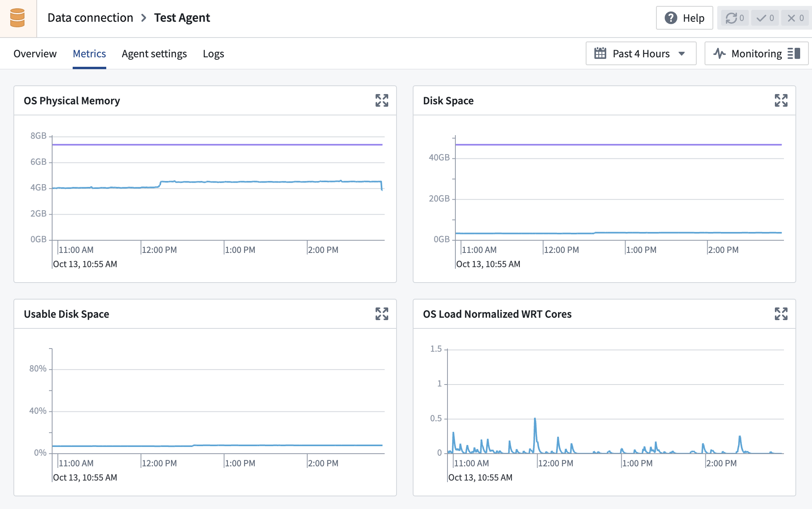Click the 40GB axis label in Disk Space chart

(439, 158)
